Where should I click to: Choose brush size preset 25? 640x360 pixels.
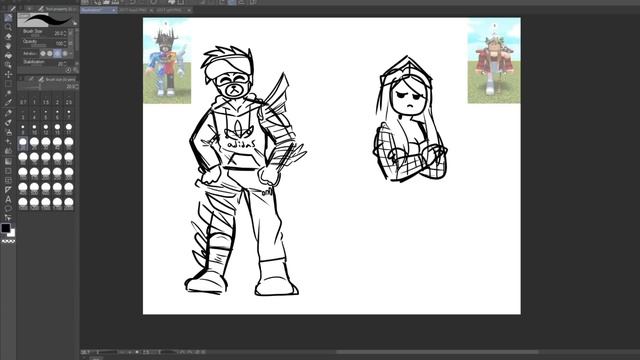click(34, 143)
